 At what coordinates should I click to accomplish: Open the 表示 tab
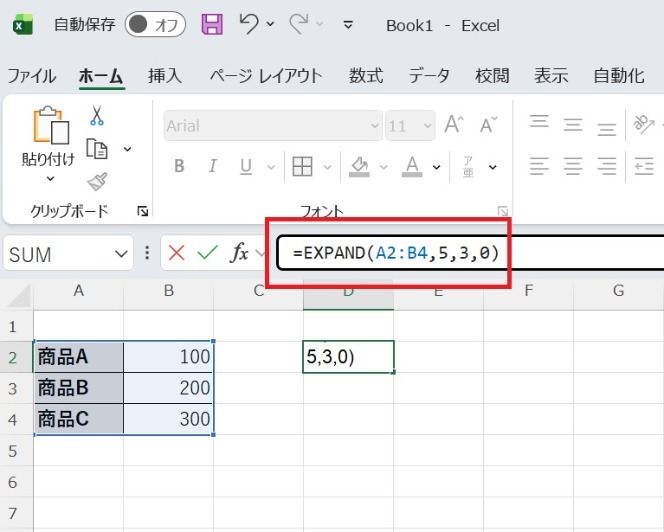coord(551,76)
